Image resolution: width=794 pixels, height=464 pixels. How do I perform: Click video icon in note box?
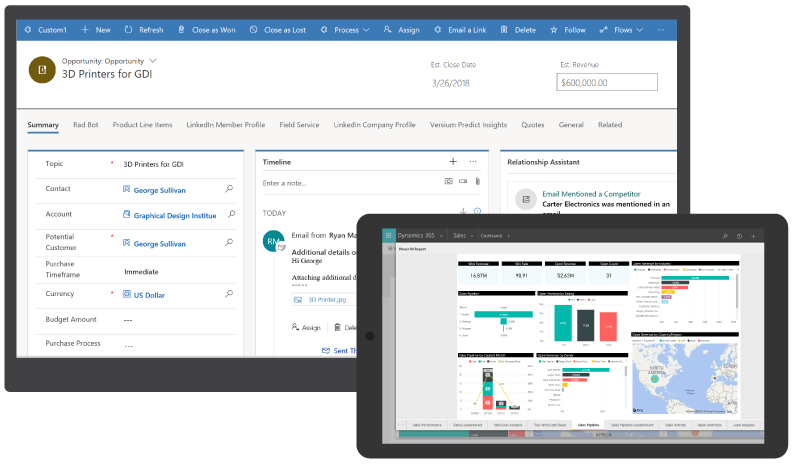[463, 181]
